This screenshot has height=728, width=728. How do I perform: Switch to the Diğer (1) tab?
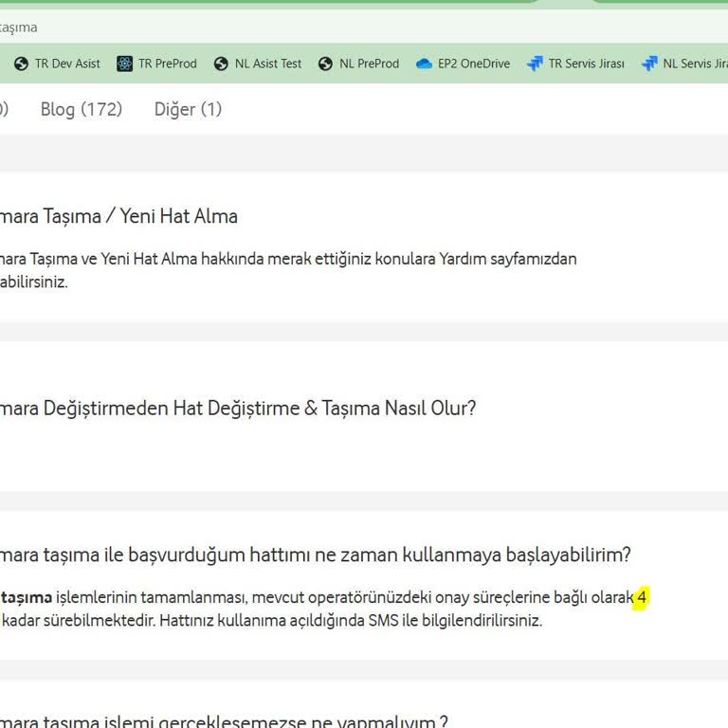(x=188, y=110)
